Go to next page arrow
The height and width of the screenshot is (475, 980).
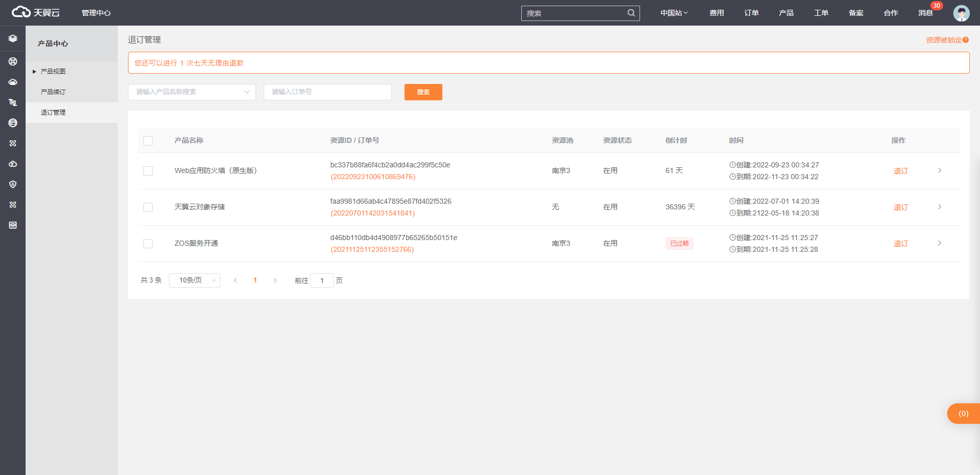click(x=275, y=280)
